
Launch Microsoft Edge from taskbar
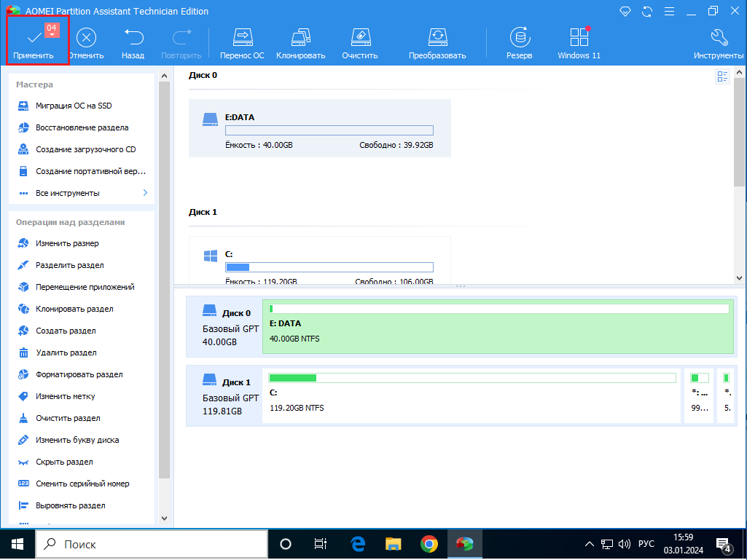click(358, 544)
